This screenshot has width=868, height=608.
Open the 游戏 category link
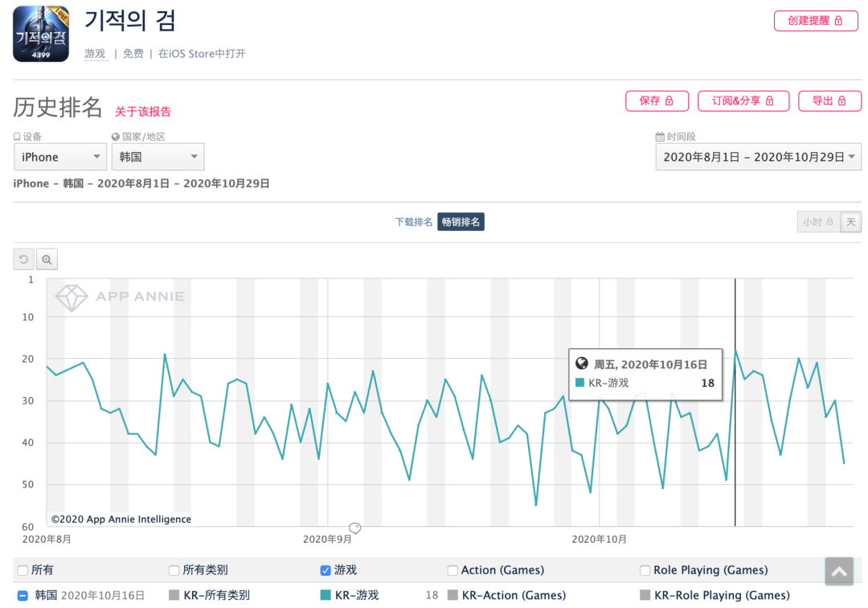click(95, 53)
